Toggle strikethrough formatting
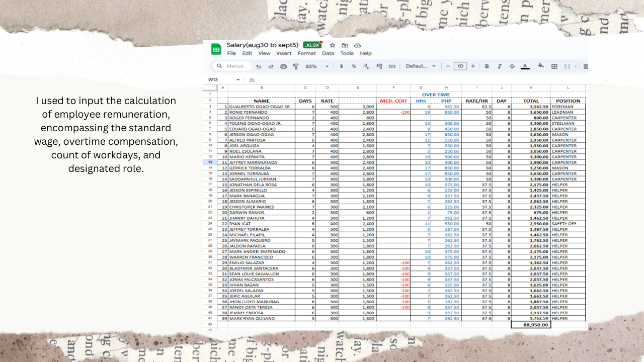 pos(512,66)
